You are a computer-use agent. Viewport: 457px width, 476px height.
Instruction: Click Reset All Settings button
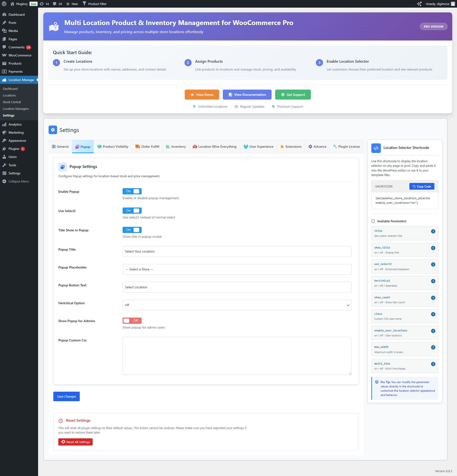[75, 442]
